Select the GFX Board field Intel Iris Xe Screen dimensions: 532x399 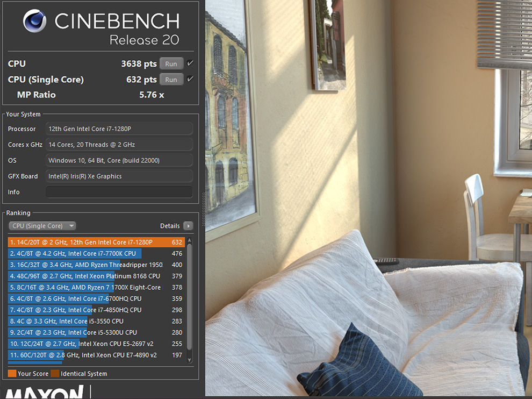tap(119, 176)
